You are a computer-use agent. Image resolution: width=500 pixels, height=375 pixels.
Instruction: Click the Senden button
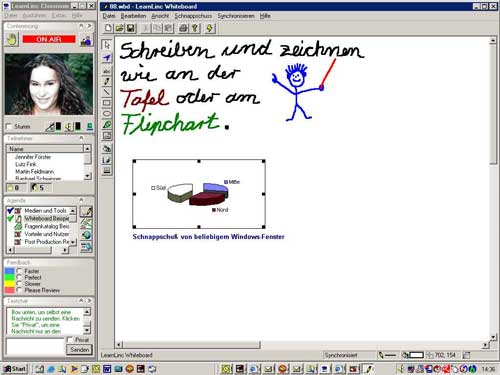(79, 350)
